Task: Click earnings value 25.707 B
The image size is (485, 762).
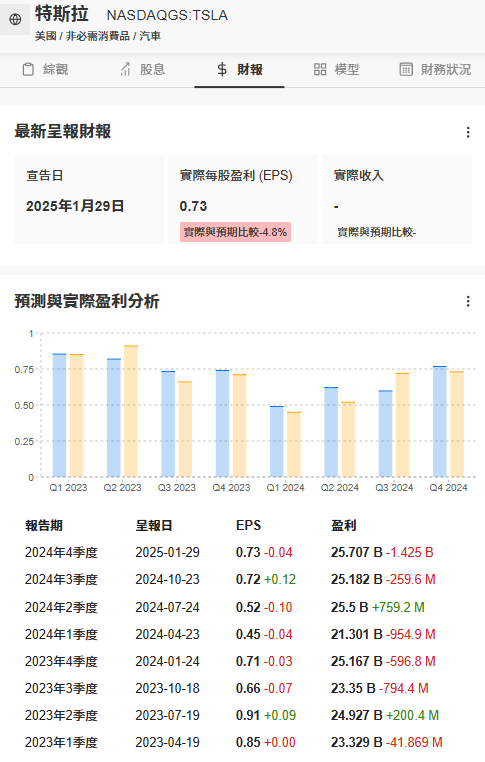Action: [x=357, y=553]
